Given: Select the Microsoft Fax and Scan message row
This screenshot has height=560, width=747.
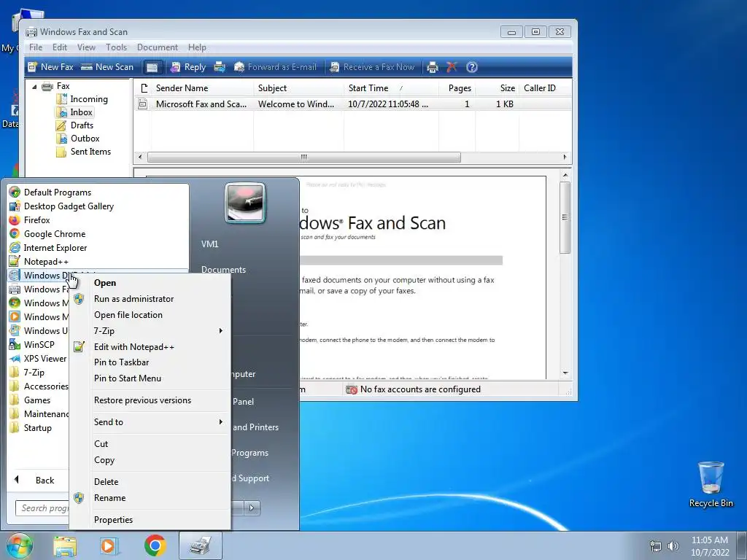Looking at the screenshot, I should click(x=352, y=104).
